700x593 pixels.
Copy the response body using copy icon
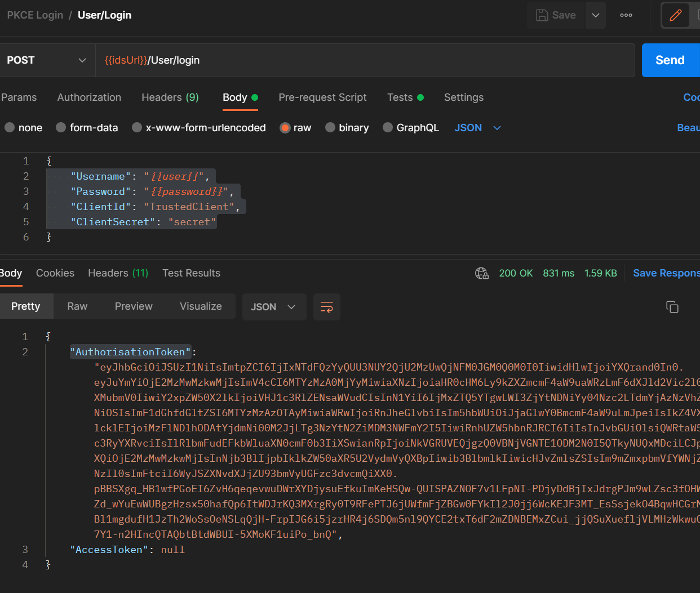pos(672,307)
